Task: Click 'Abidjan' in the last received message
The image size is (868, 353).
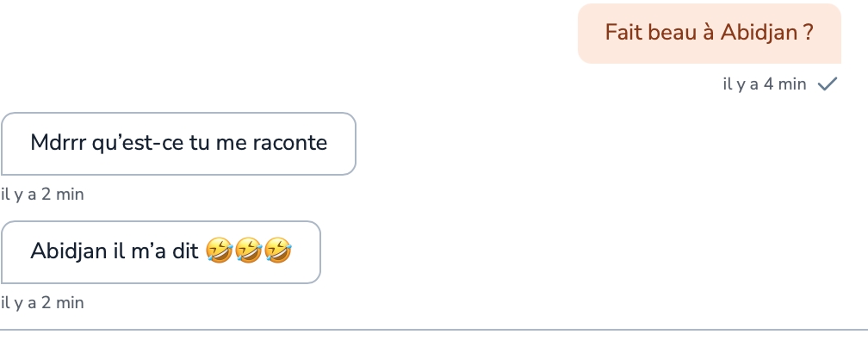Action: click(x=69, y=251)
